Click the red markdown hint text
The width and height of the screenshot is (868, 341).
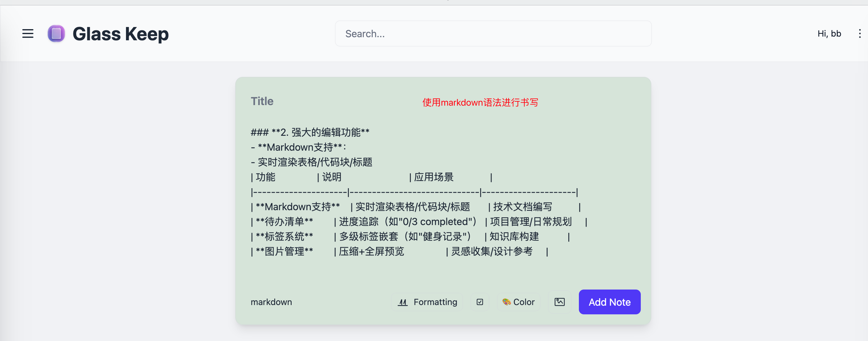coord(480,102)
